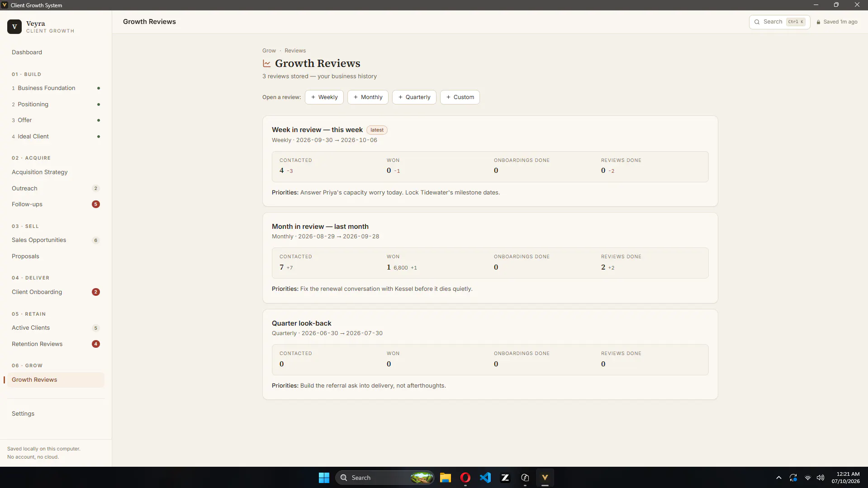Image resolution: width=868 pixels, height=488 pixels.
Task: Click the Retention Reviews badge showing 4
Action: 96,344
